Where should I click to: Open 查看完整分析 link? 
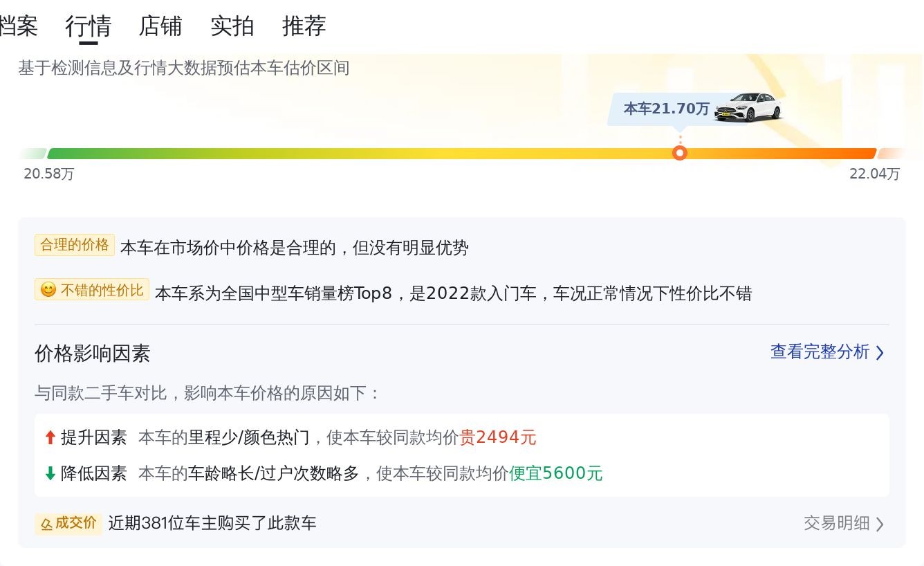[820, 352]
